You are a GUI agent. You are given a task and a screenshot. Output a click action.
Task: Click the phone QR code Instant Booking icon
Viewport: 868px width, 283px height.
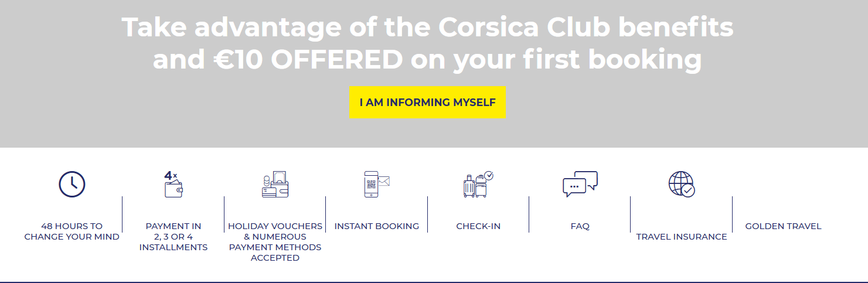coord(377,184)
